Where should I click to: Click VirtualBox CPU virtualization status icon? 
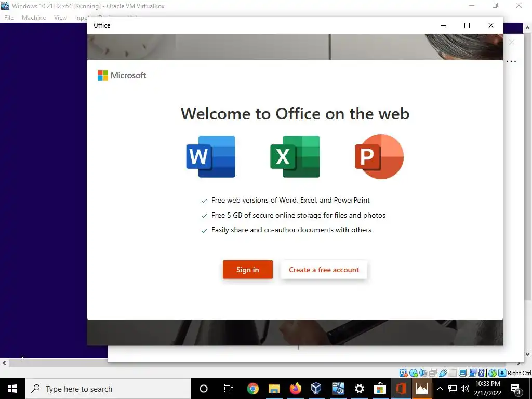click(x=483, y=373)
